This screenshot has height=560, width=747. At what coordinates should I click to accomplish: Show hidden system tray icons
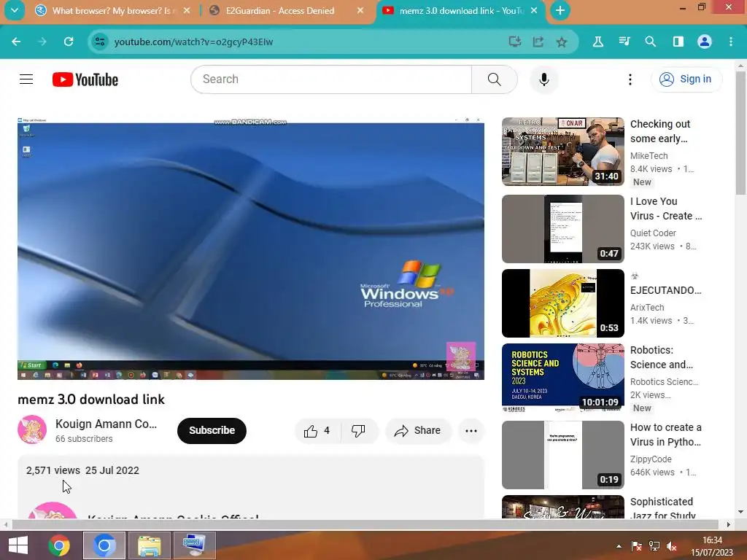pyautogui.click(x=619, y=546)
